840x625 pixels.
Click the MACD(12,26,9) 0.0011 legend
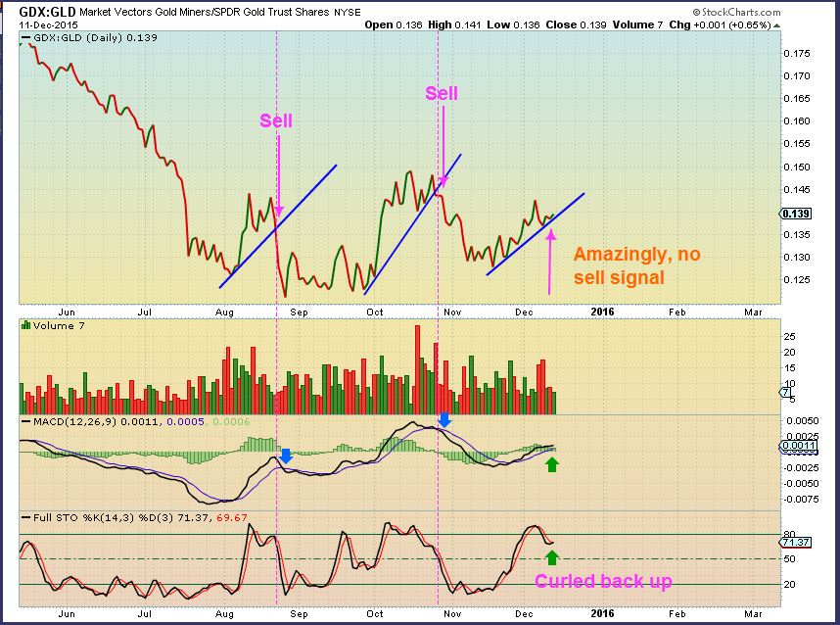(x=90, y=422)
